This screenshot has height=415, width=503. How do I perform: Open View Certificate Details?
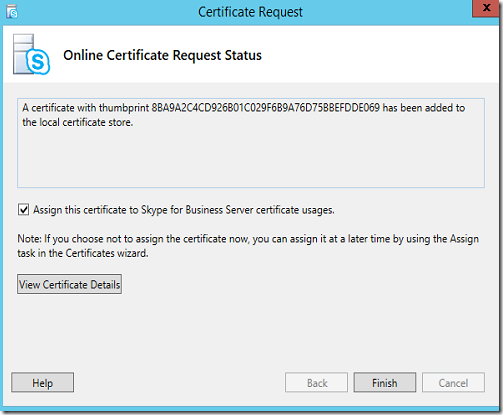[x=69, y=284]
